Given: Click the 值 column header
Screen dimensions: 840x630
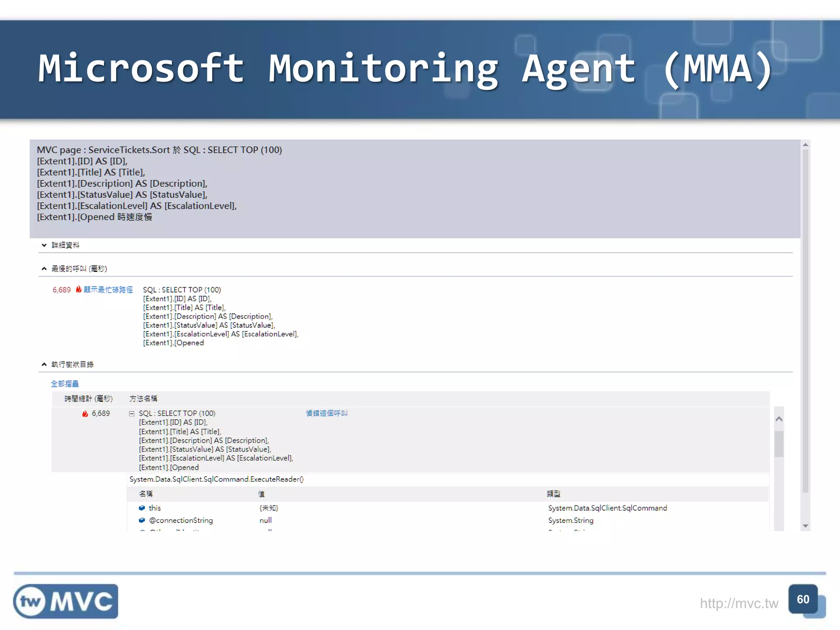Looking at the screenshot, I should 261,494.
